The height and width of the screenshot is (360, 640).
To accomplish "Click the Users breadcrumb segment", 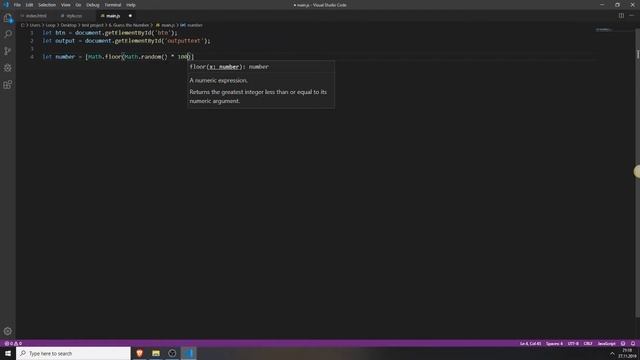I will pos(35,25).
